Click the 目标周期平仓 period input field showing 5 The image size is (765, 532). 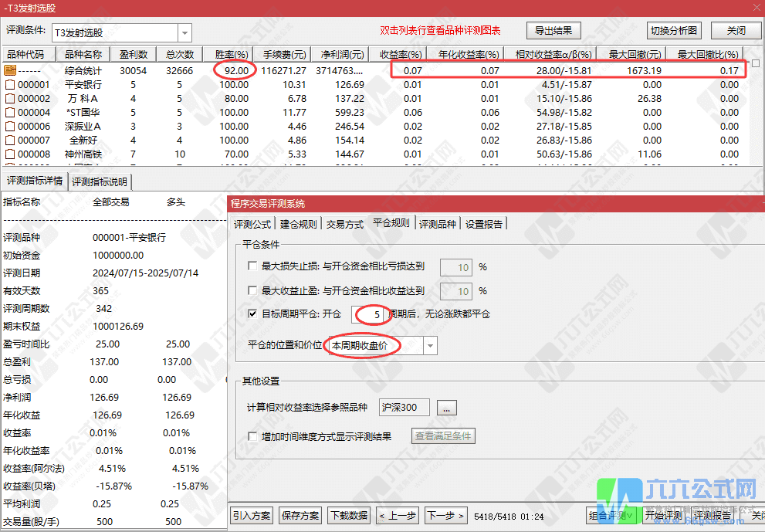click(371, 314)
